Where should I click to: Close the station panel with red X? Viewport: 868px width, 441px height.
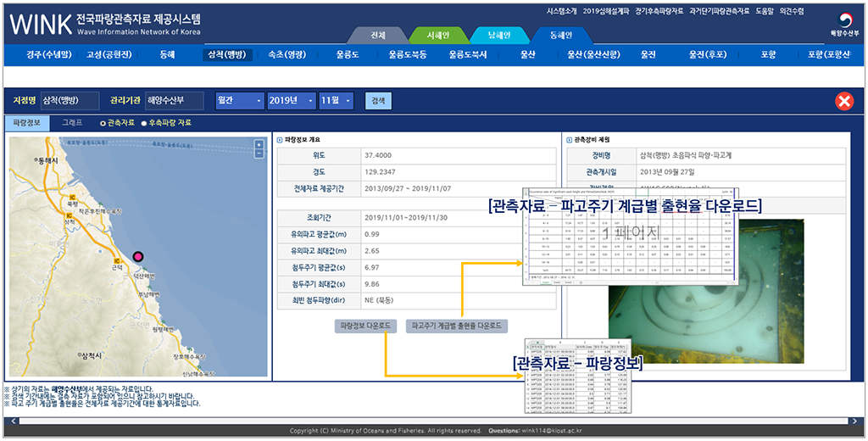click(x=844, y=102)
